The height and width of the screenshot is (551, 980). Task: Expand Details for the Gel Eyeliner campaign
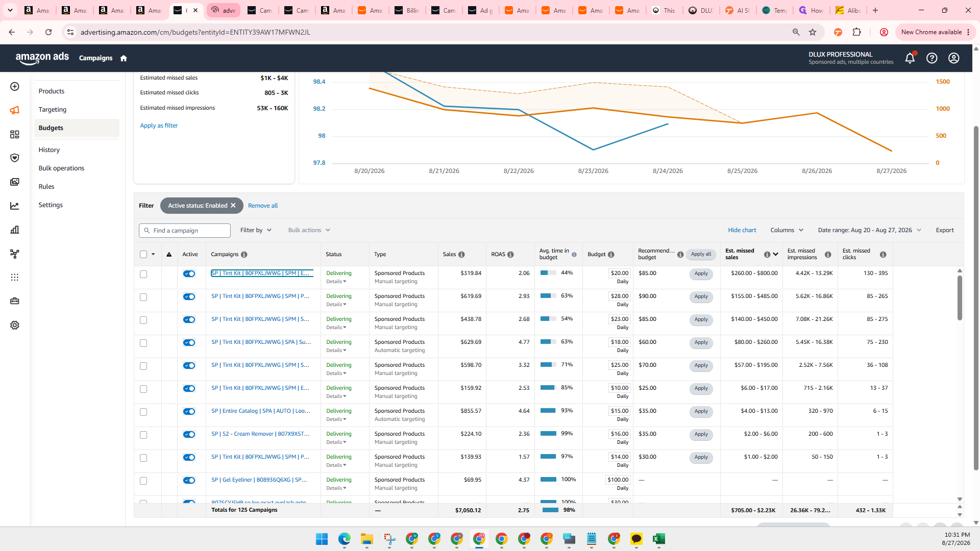coord(336,488)
